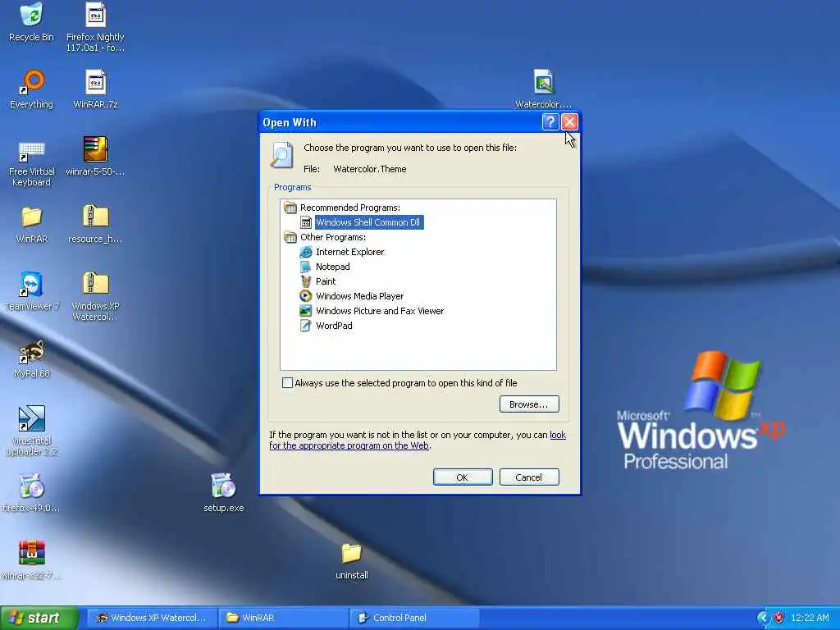The height and width of the screenshot is (630, 840).
Task: Select Windows Picture and Fax Viewer entry
Action: coord(380,311)
